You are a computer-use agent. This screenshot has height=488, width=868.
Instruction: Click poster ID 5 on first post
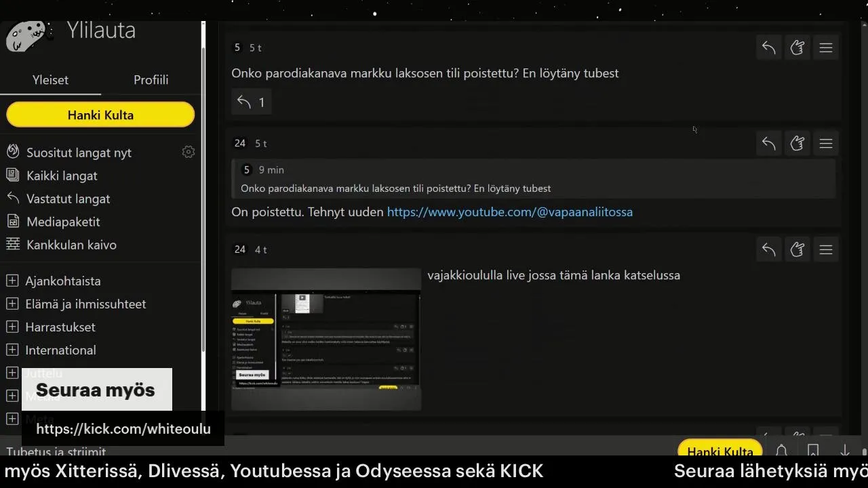(x=237, y=47)
